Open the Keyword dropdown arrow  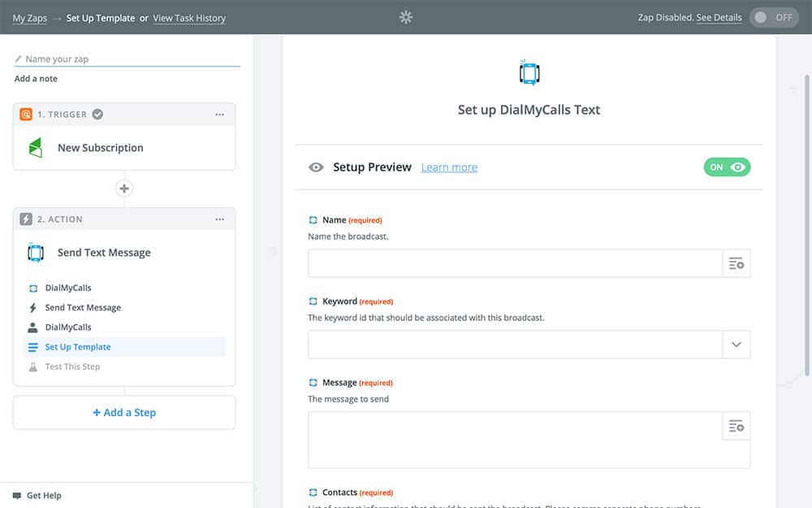tap(736, 345)
